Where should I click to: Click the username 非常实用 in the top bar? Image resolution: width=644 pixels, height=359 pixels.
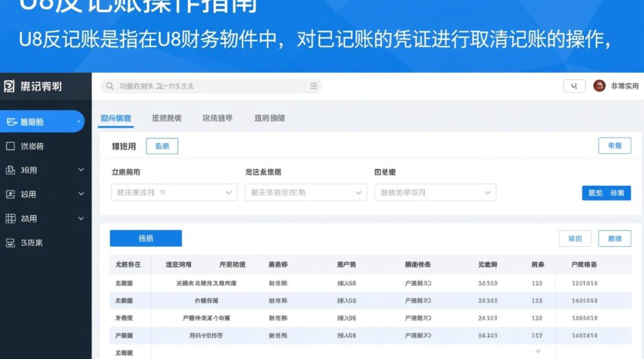pos(624,86)
